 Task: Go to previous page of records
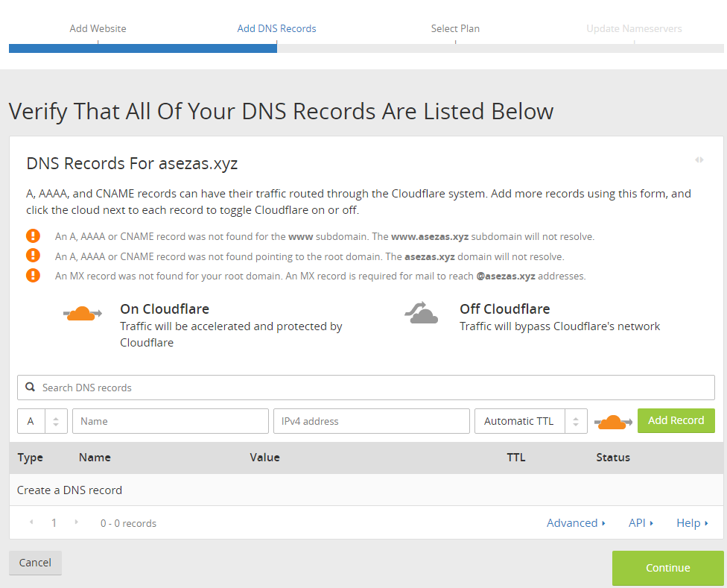tap(31, 522)
